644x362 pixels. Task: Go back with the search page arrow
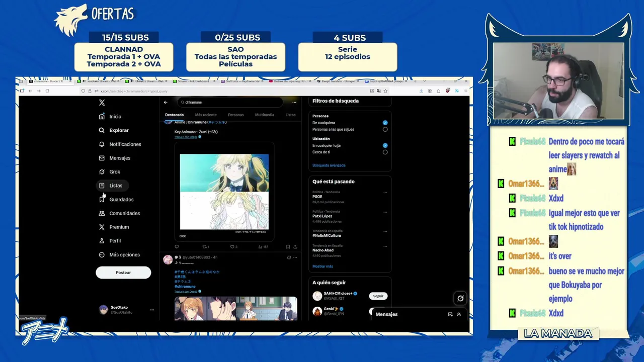pyautogui.click(x=166, y=102)
